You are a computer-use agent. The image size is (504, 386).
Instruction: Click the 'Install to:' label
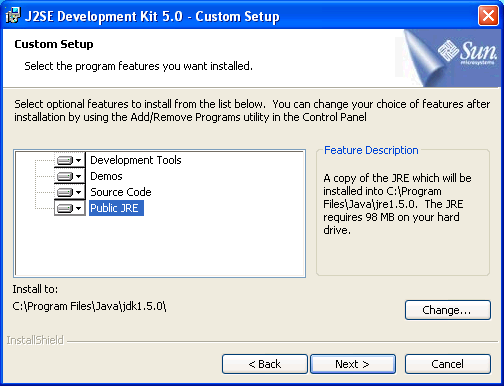tap(35, 289)
